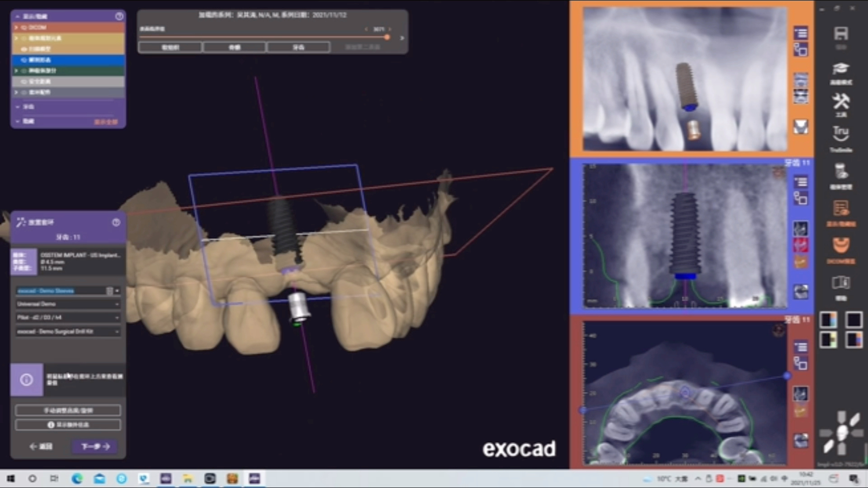Toggle eye icon on blue highlighted layer
The width and height of the screenshot is (868, 488).
(24, 60)
